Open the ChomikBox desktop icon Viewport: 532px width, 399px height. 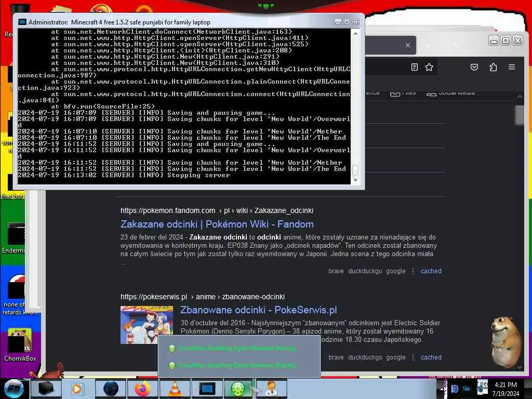click(20, 344)
